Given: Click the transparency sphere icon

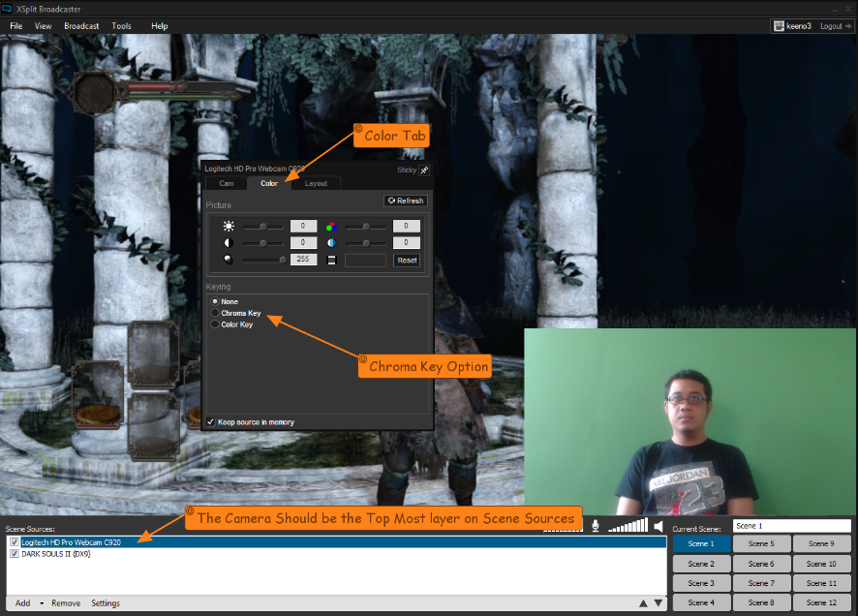Looking at the screenshot, I should tap(229, 260).
